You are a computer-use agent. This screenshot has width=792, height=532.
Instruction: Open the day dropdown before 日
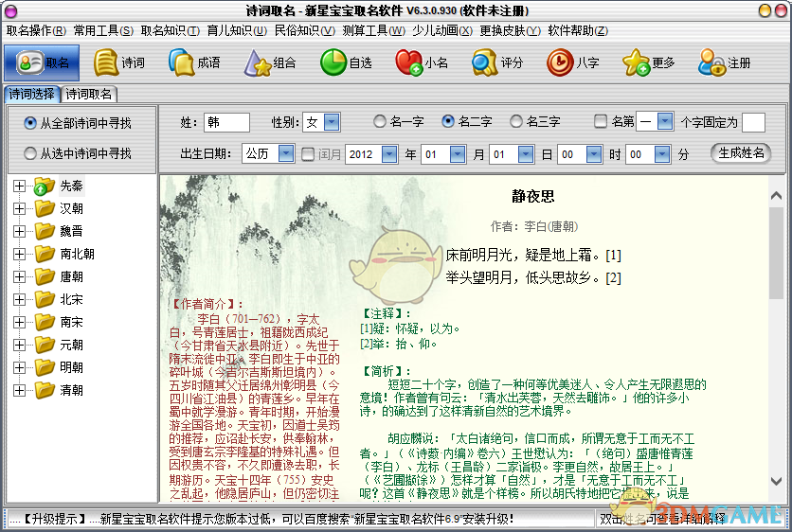(x=526, y=154)
